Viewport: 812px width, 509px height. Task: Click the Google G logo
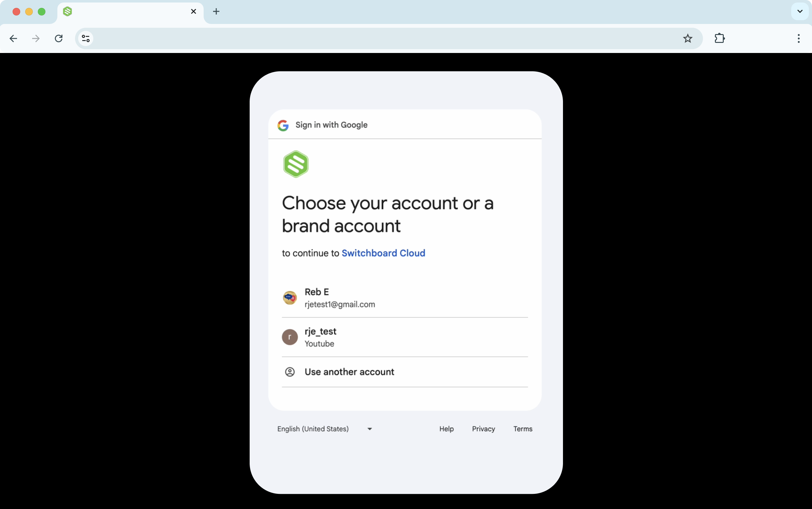283,125
